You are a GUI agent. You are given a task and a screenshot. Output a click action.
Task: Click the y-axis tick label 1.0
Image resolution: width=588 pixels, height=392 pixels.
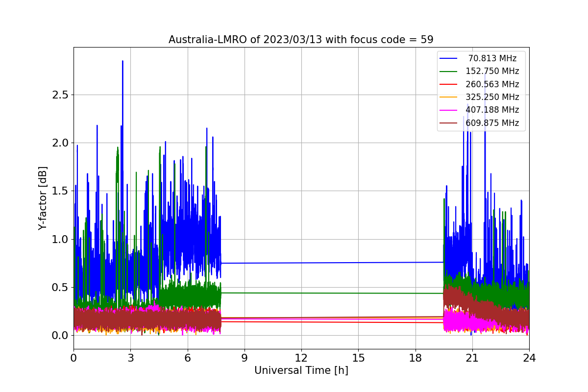(61, 239)
